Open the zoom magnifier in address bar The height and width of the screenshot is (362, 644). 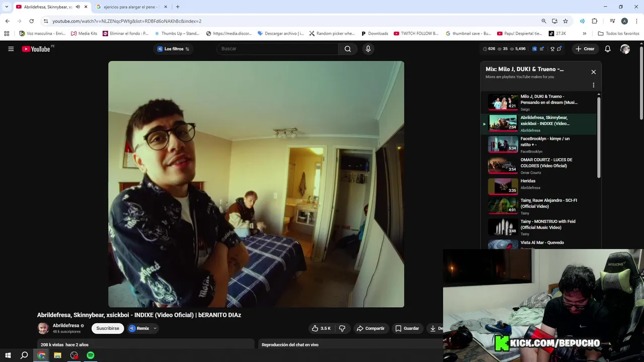544,21
